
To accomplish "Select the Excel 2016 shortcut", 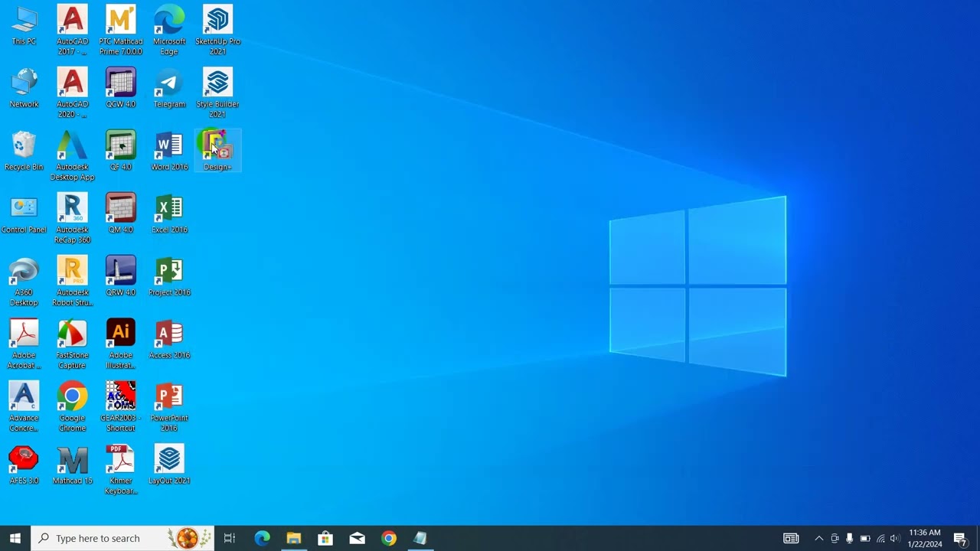I will (169, 214).
